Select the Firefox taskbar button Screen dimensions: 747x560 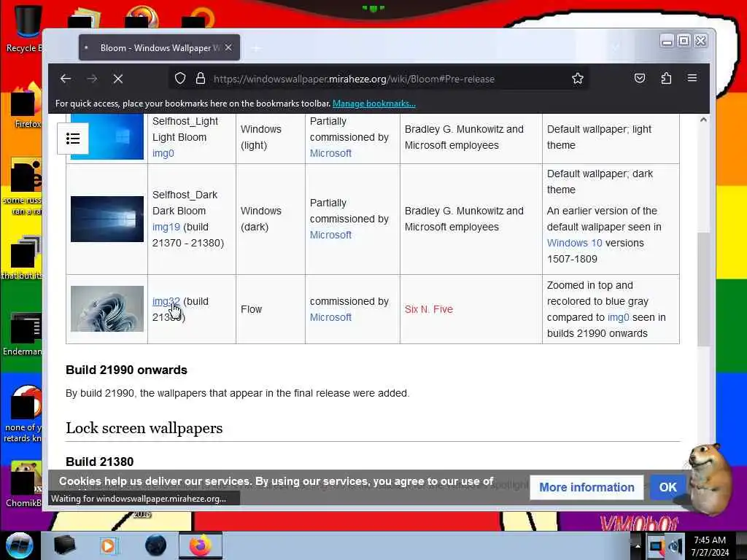pos(201,545)
